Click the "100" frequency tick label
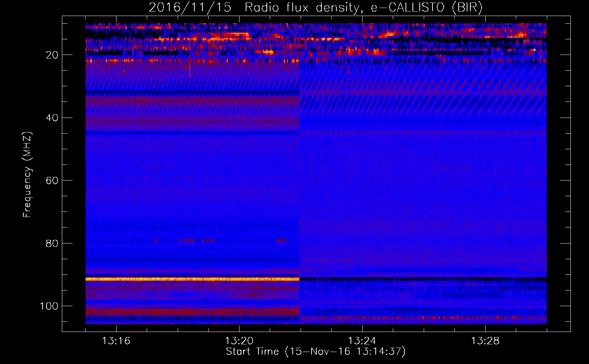589x364 pixels. tap(49, 306)
